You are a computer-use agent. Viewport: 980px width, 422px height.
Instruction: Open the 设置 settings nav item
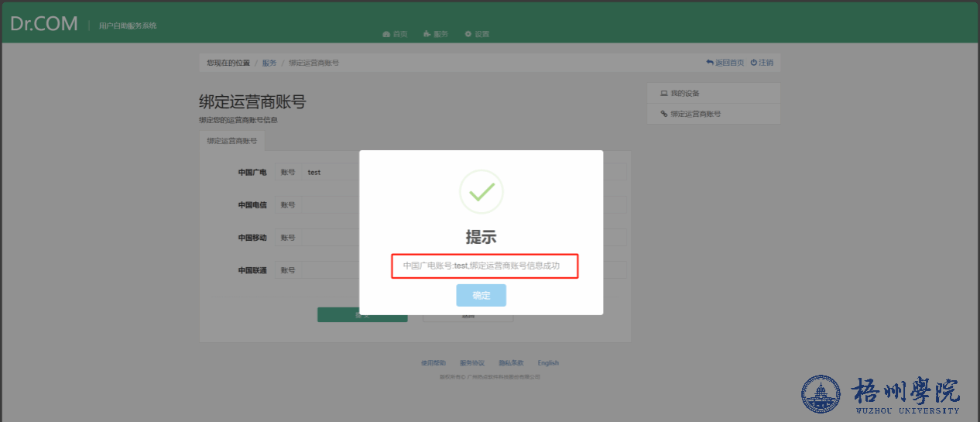pyautogui.click(x=477, y=34)
